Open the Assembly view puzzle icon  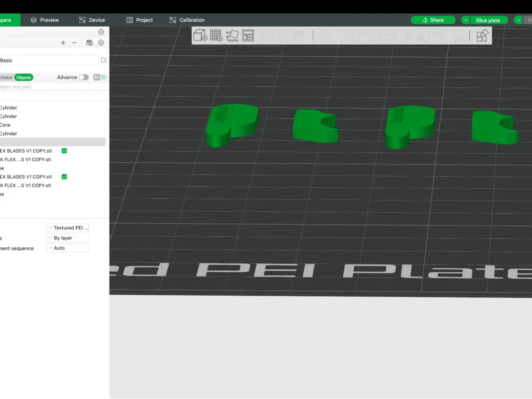482,35
